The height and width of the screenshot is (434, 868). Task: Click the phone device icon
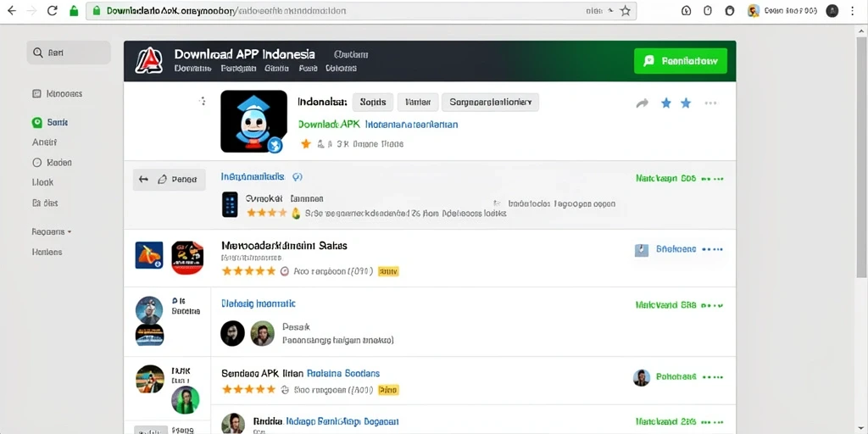[230, 204]
